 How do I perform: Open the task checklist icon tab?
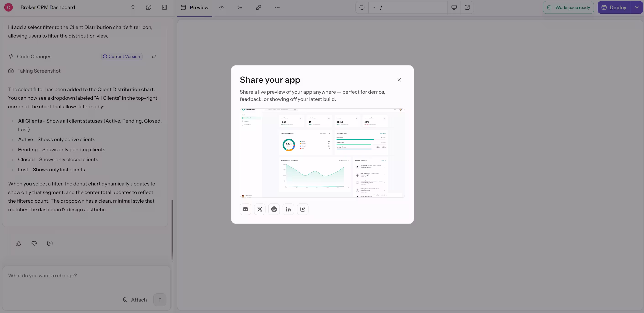240,8
